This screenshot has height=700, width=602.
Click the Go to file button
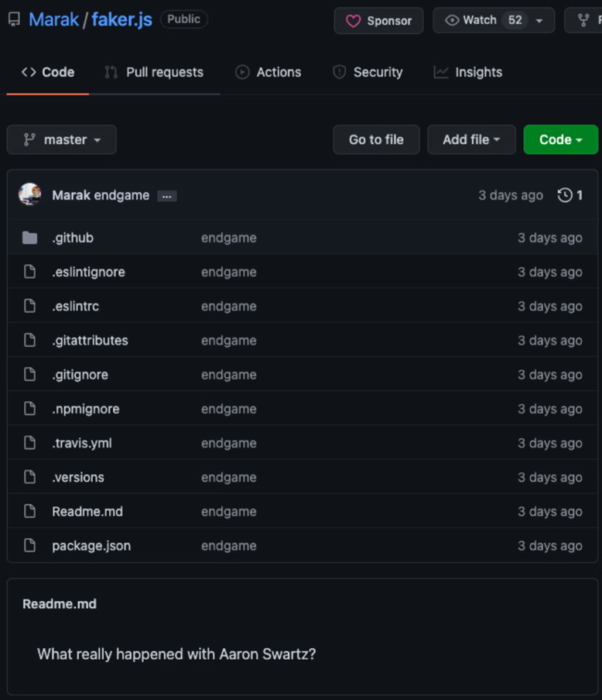tap(376, 139)
